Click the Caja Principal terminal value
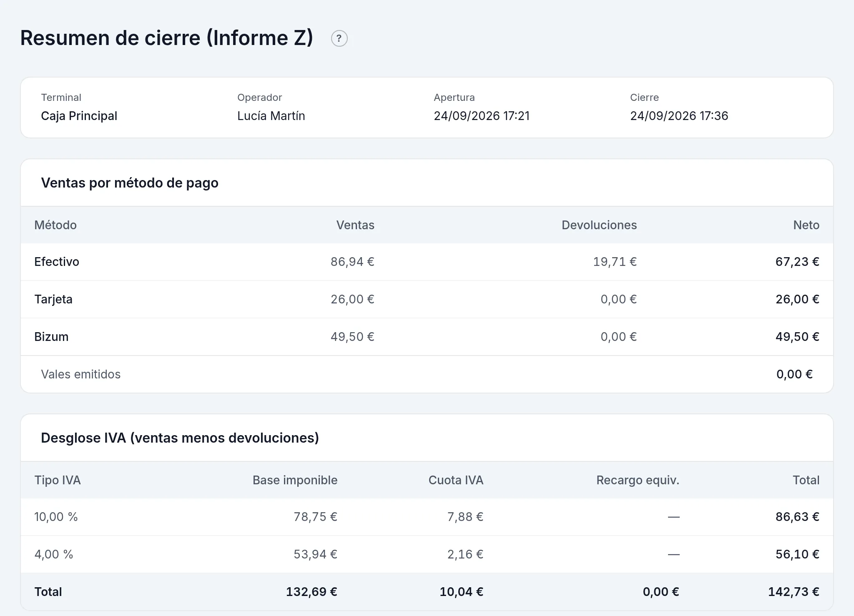 point(79,116)
